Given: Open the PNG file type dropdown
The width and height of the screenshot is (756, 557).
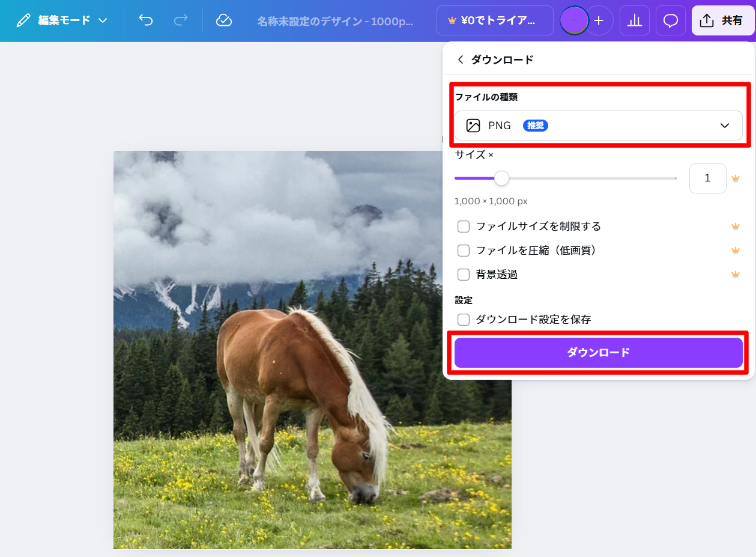Looking at the screenshot, I should coord(598,126).
